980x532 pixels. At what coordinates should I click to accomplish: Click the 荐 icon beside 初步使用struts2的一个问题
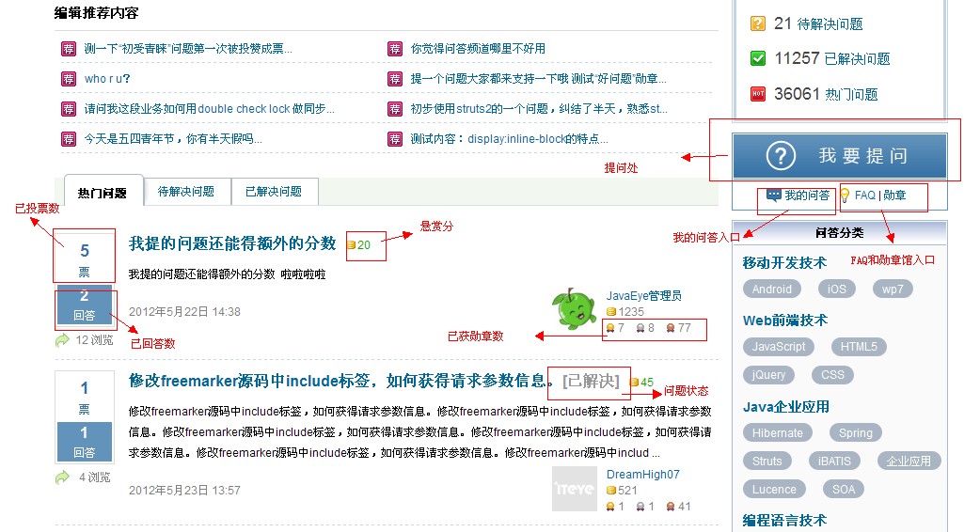point(395,109)
